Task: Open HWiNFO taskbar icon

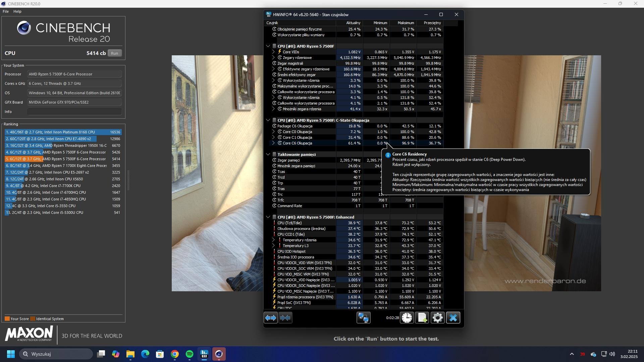Action: click(204, 354)
